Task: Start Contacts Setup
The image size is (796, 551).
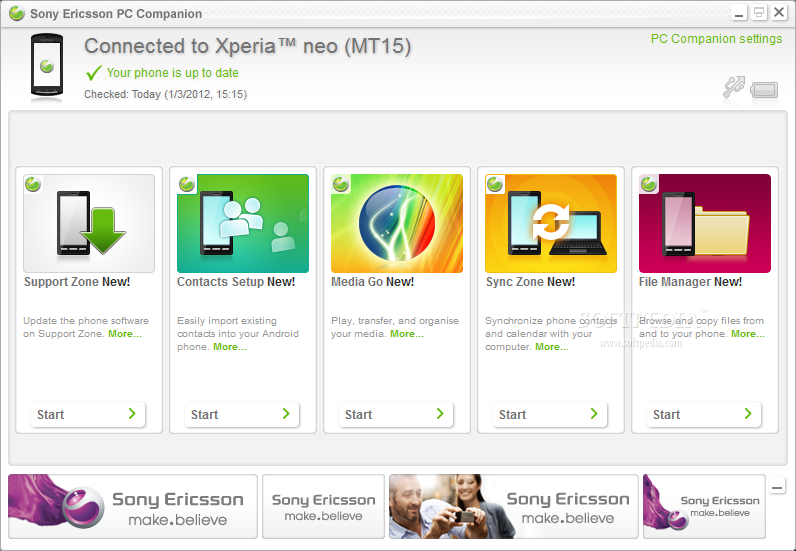Action: 242,414
